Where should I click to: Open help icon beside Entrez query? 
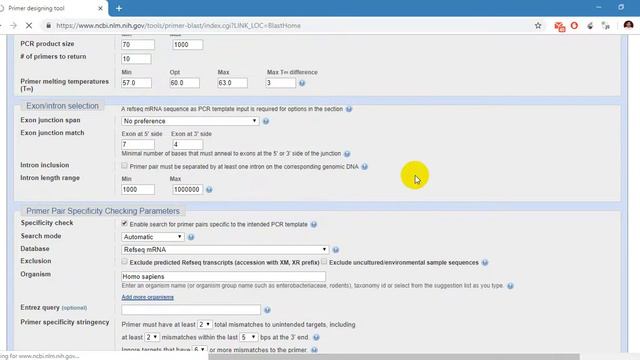point(267,310)
